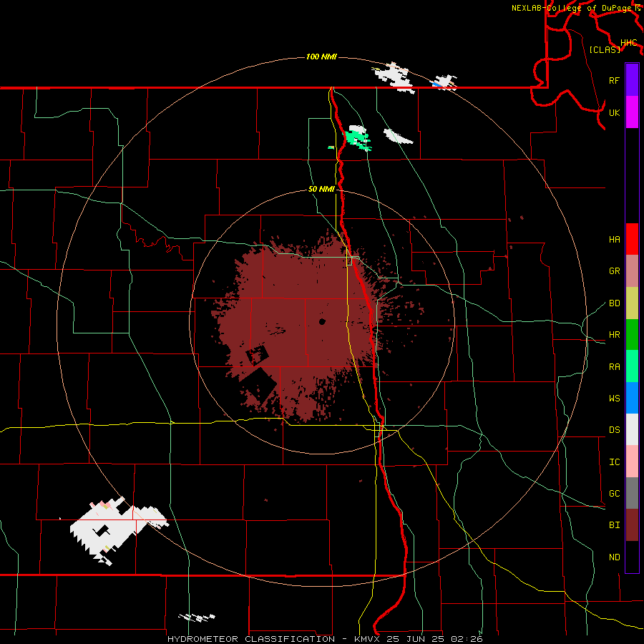Click the WS legend label
Image resolution: width=644 pixels, height=644 pixels.
pos(614,399)
